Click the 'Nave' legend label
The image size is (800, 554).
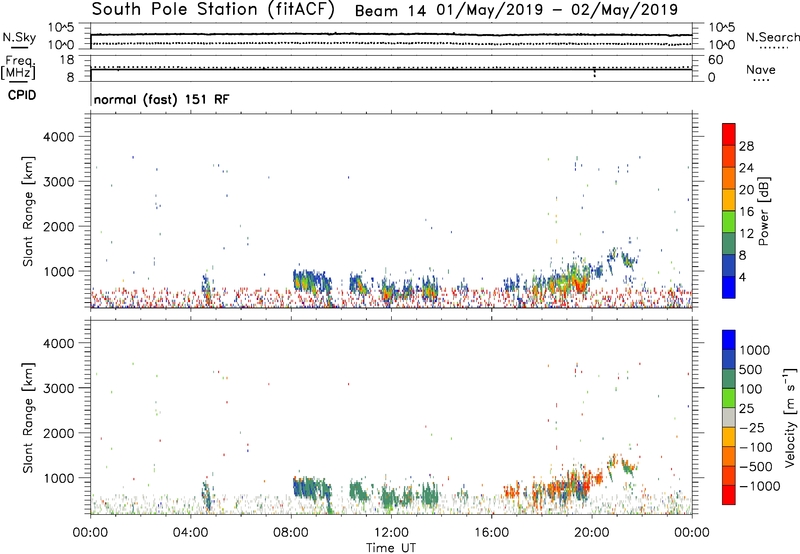click(x=761, y=69)
